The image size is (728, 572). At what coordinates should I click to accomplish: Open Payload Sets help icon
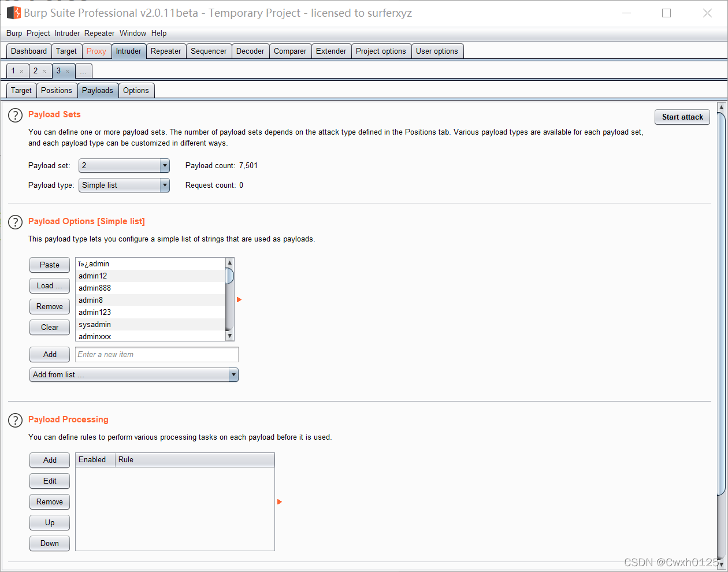[x=15, y=116]
